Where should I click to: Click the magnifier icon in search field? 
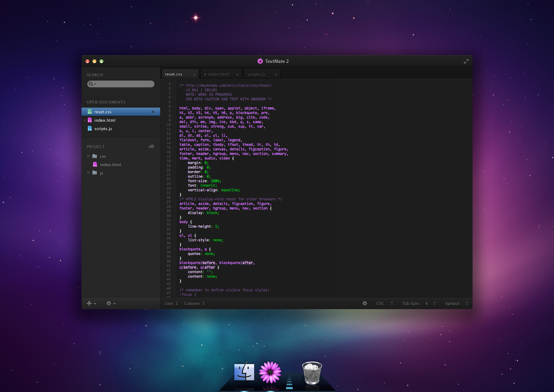[91, 84]
